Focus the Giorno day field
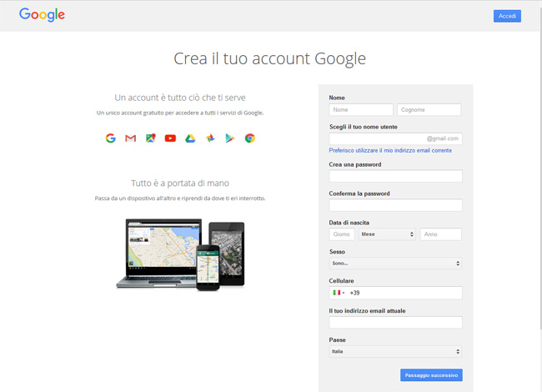Screen dimensions: 542x392 [342, 234]
